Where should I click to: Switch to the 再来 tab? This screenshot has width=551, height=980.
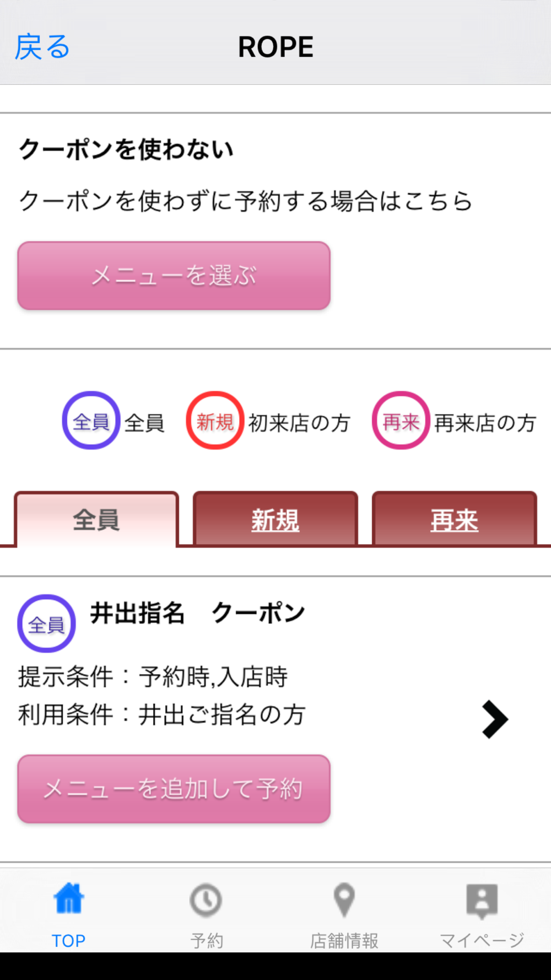[455, 519]
